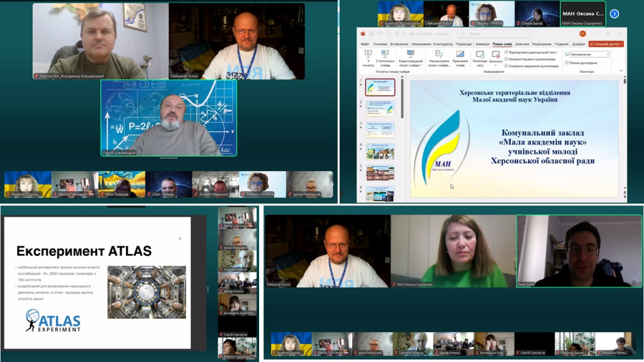Open the monitor 'Автоматично' combo box

(590, 54)
